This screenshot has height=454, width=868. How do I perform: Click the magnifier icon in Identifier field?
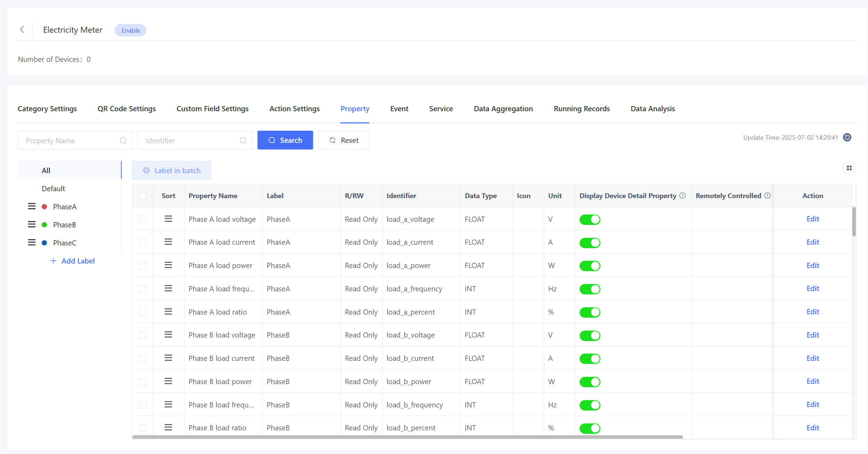click(243, 140)
